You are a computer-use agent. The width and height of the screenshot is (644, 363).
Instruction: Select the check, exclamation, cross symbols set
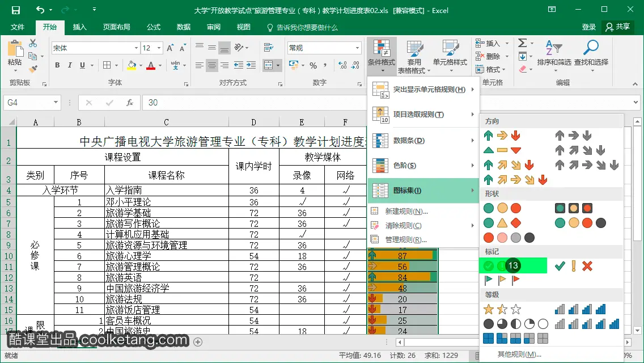pos(573,267)
